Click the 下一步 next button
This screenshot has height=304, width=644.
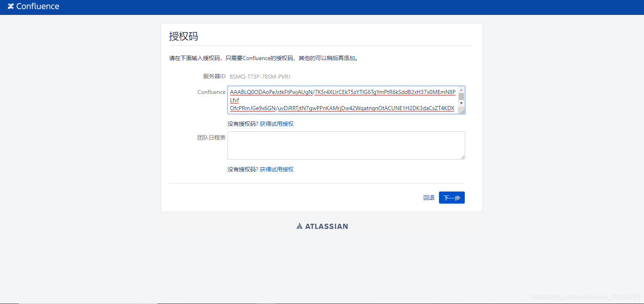pos(452,198)
